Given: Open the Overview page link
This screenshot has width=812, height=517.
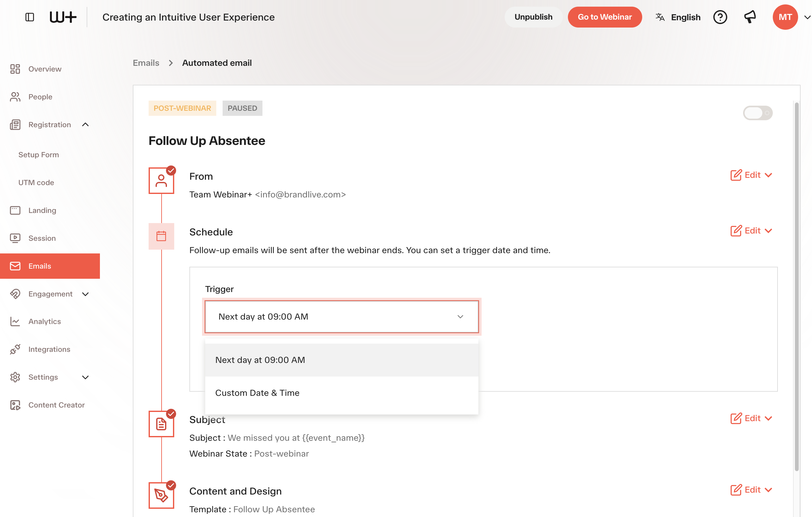Looking at the screenshot, I should point(45,69).
